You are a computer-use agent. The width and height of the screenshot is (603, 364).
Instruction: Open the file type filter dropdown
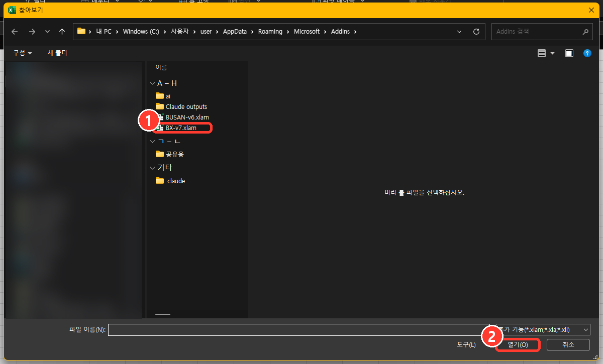(543, 330)
